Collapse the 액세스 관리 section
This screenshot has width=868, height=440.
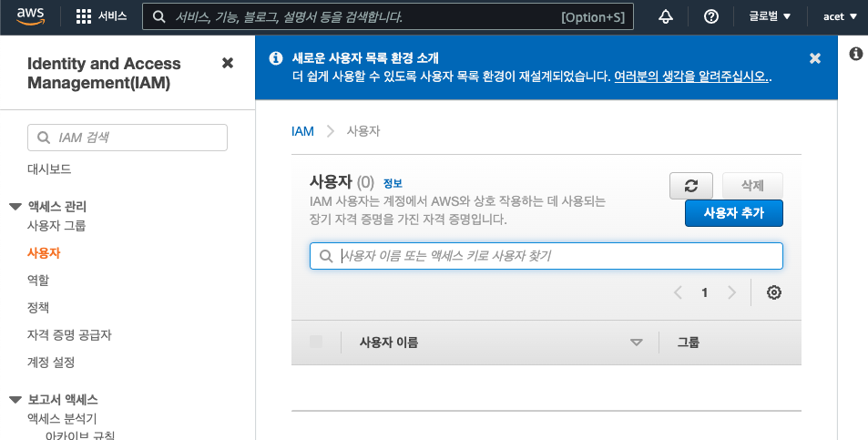15,207
